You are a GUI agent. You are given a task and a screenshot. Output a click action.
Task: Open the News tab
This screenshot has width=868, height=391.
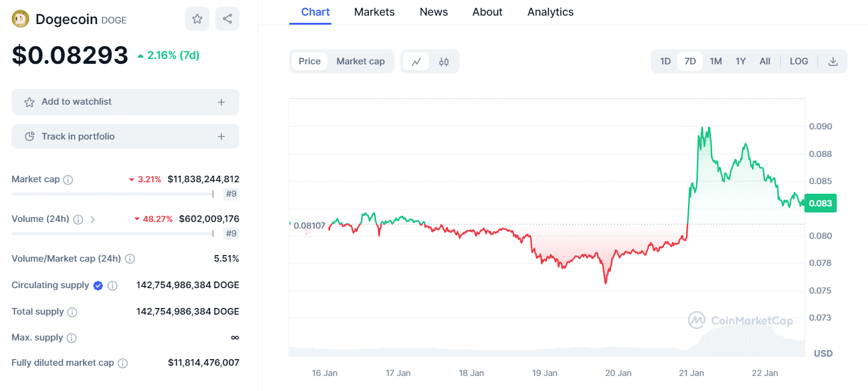click(x=434, y=12)
